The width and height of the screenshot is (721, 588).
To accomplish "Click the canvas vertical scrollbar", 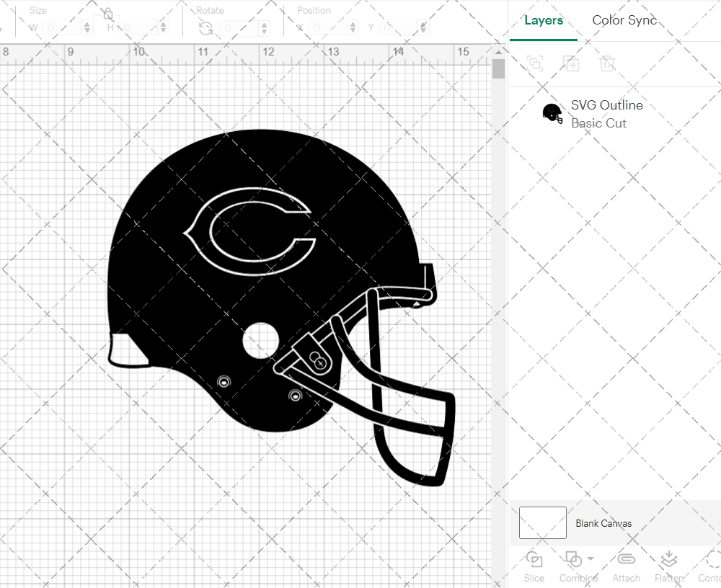I will (498, 68).
